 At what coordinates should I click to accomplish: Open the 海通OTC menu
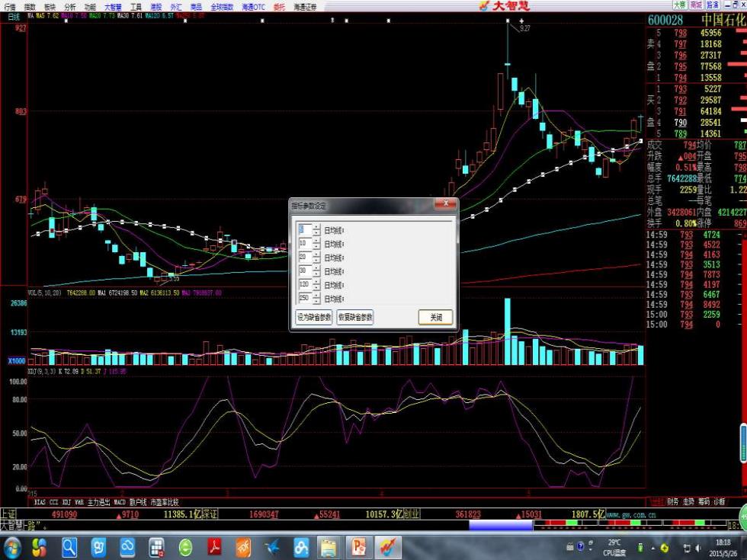click(x=253, y=7)
